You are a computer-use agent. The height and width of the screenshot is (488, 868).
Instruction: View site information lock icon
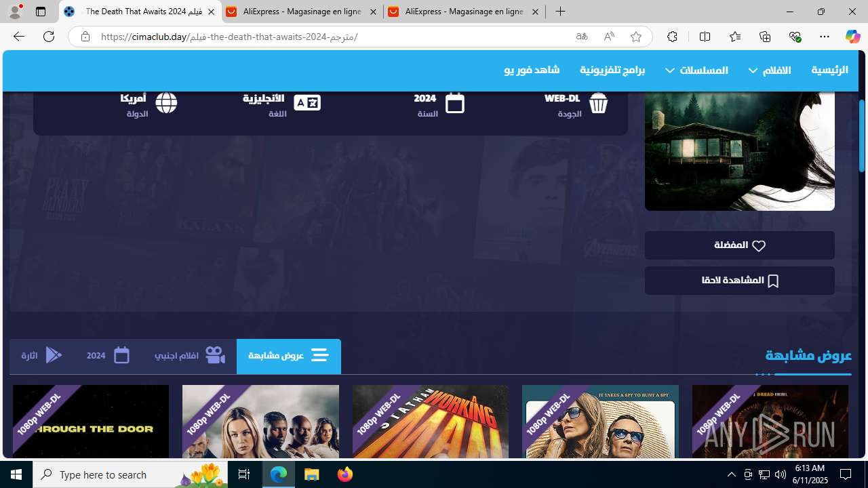[x=85, y=37]
